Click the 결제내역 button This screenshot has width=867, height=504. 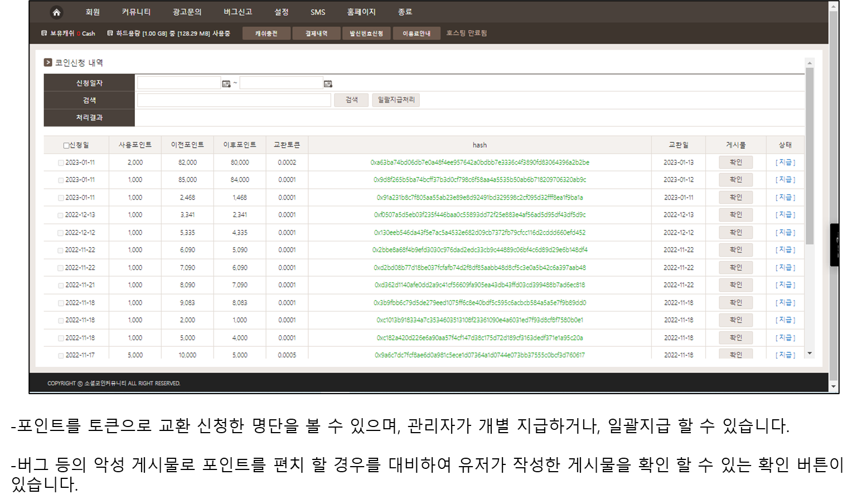[316, 33]
